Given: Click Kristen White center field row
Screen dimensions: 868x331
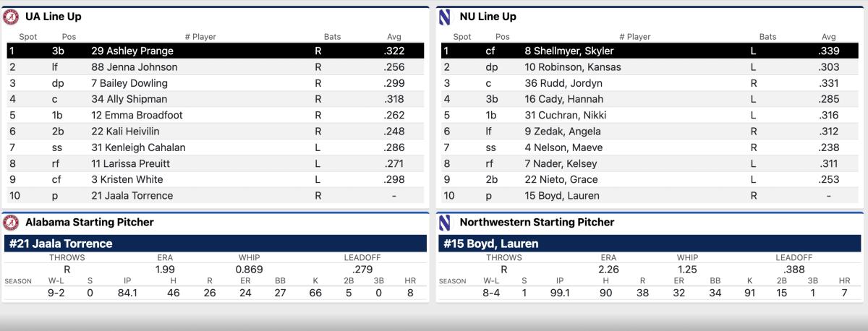Looking at the screenshot, I should (x=216, y=179).
